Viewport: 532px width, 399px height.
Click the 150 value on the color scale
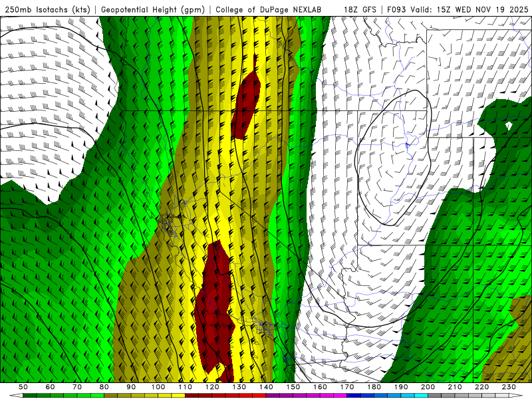293,387
